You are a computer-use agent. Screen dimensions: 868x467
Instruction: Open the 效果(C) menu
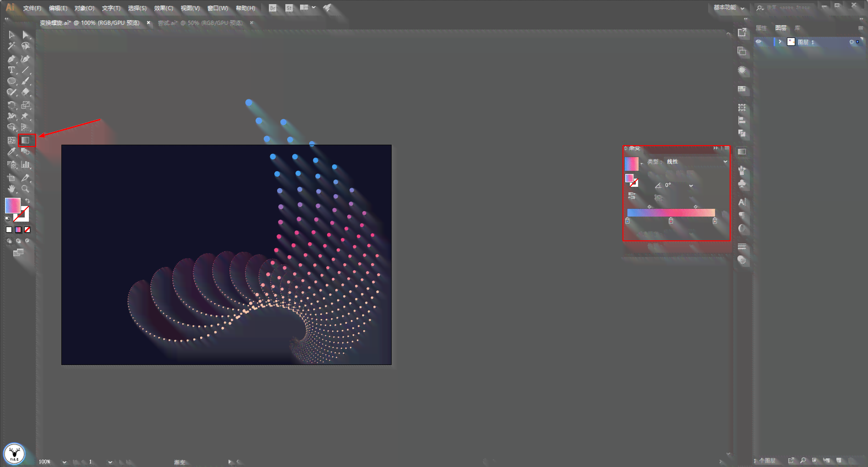coord(164,8)
